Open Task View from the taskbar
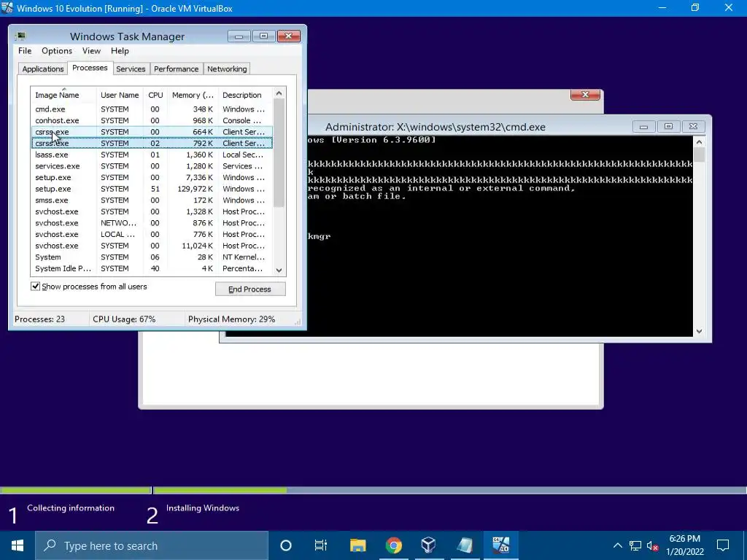This screenshot has height=560, width=747. coord(321,545)
